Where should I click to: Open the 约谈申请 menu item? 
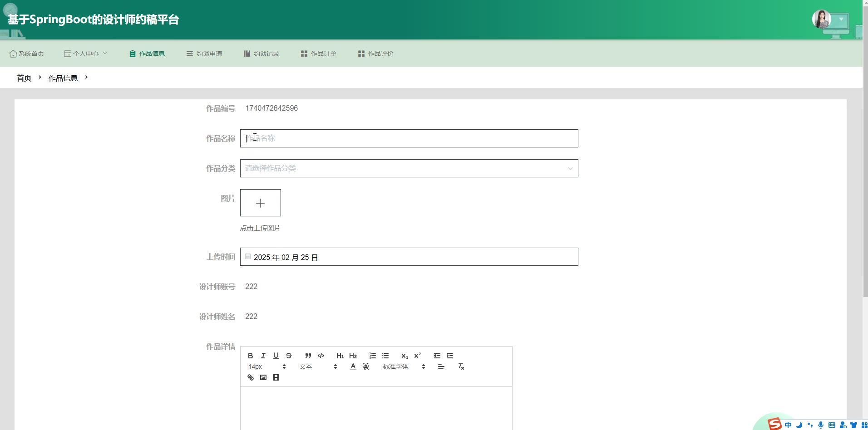(x=204, y=54)
